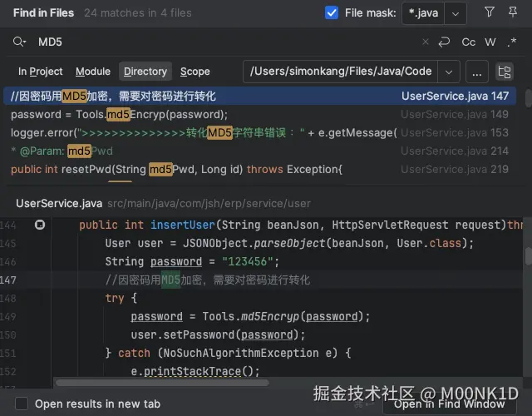Toggle Match Case (Cc) option
Viewport: 532px width, 416px height.
tap(469, 42)
